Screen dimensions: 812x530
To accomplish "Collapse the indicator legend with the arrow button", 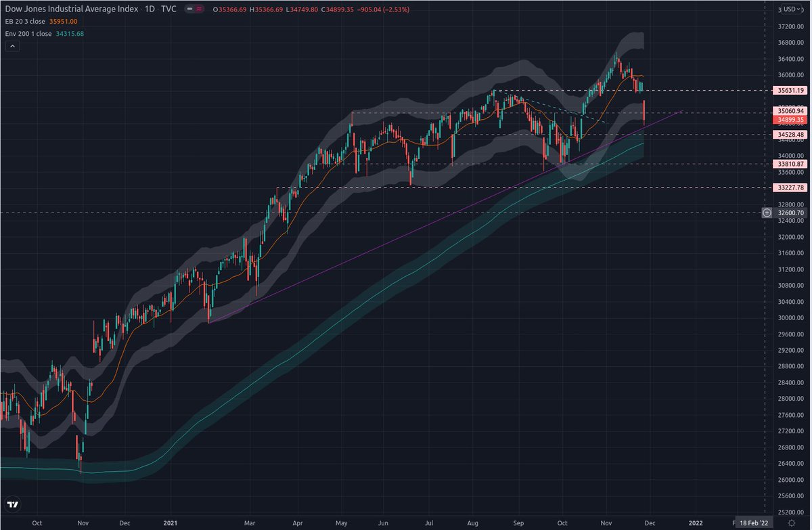I will 12,46.
